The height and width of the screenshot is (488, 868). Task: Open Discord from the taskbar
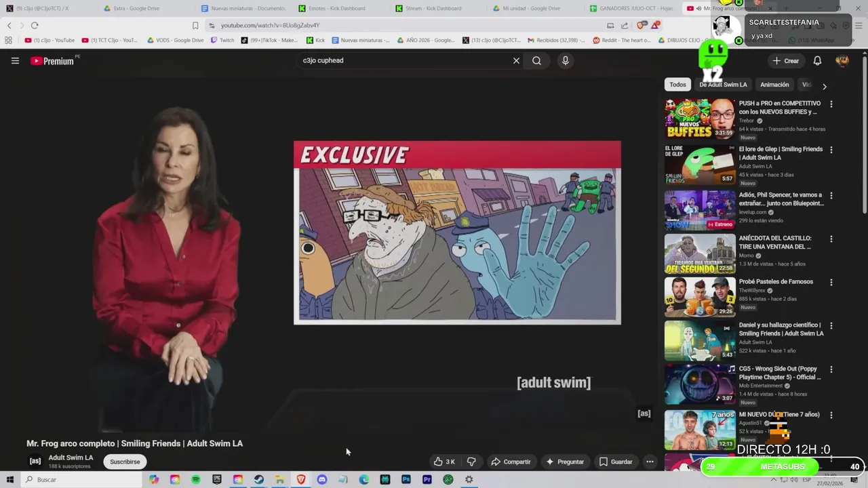click(x=322, y=479)
